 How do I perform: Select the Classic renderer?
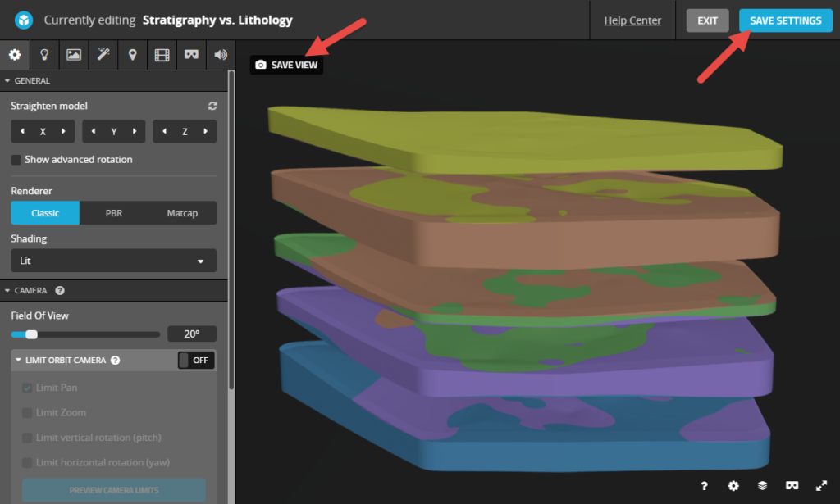45,213
